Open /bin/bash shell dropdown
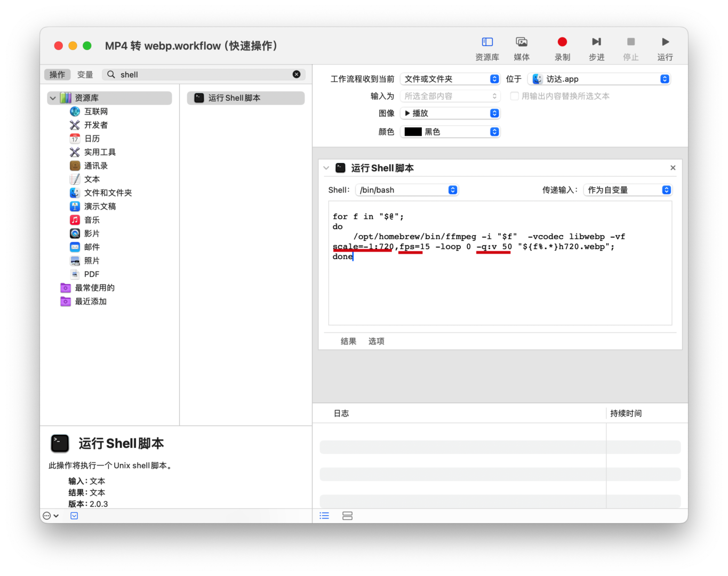This screenshot has width=728, height=576. (x=407, y=190)
